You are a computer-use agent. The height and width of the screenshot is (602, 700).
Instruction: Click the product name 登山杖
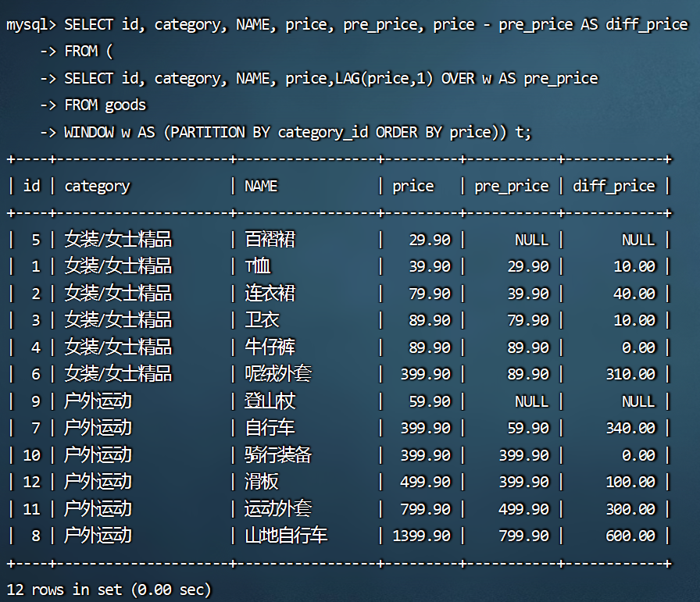point(270,401)
